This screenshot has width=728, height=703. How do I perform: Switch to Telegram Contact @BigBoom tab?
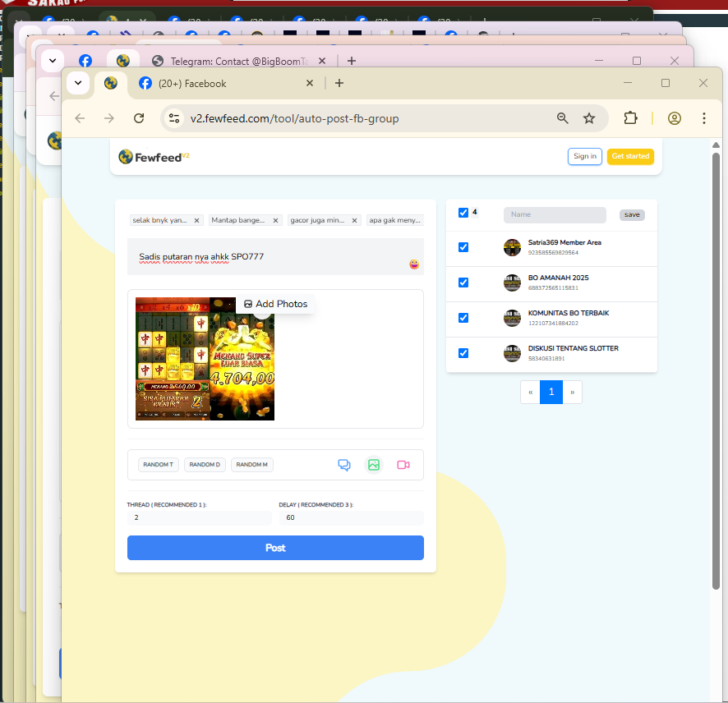click(x=239, y=61)
